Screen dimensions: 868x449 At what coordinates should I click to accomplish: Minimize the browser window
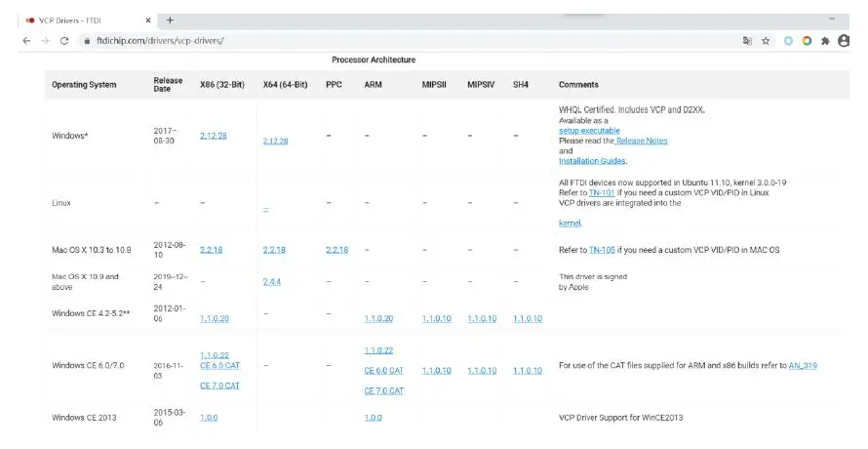832,20
